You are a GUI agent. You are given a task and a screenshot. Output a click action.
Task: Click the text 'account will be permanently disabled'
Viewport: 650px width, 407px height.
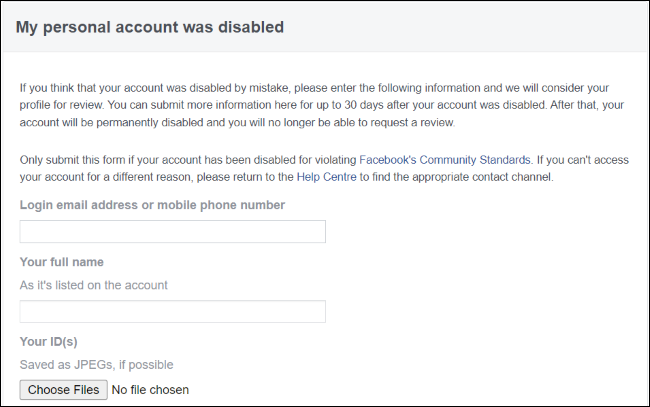(112, 123)
